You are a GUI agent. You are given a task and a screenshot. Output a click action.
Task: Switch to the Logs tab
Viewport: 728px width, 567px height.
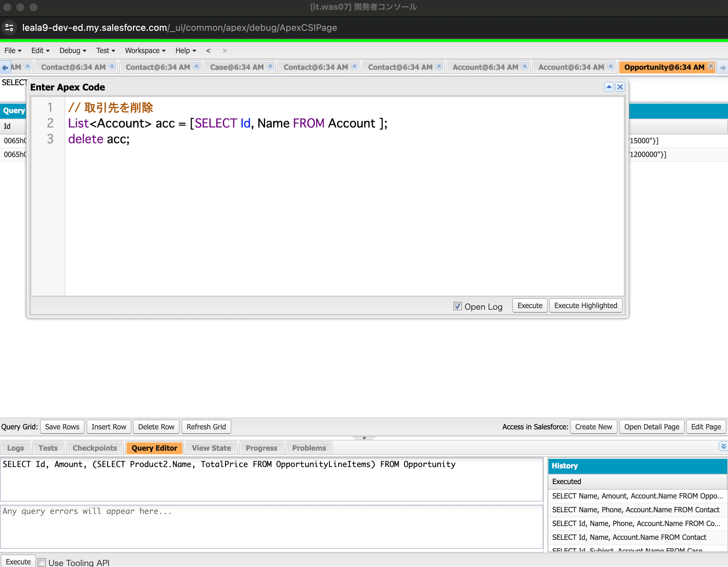coord(15,448)
